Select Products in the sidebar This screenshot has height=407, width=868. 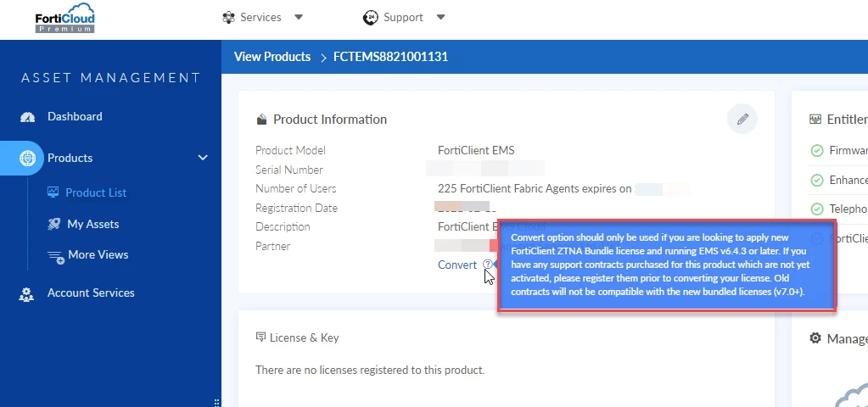(70, 158)
